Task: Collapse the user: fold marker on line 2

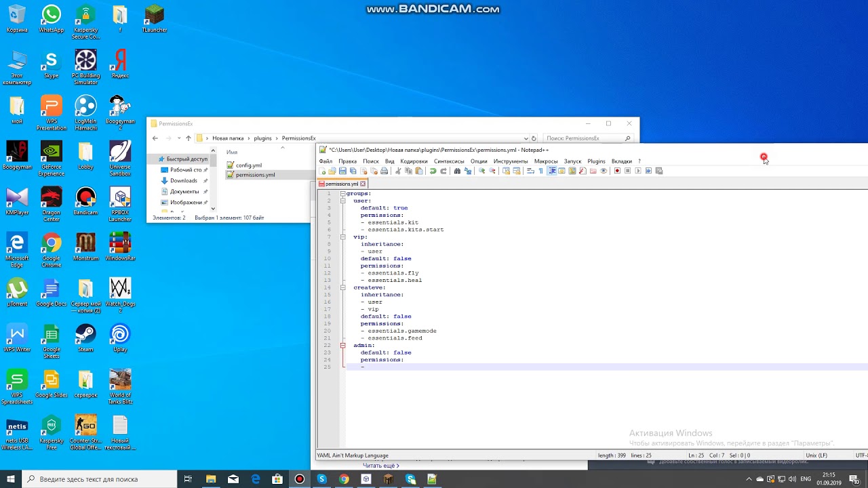Action: pos(342,201)
